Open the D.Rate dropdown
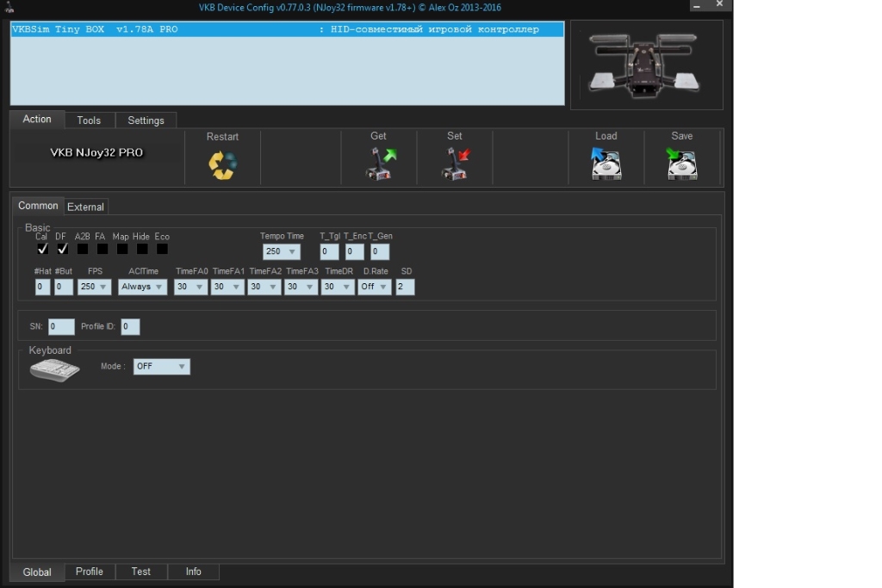The image size is (882, 588). coord(375,287)
